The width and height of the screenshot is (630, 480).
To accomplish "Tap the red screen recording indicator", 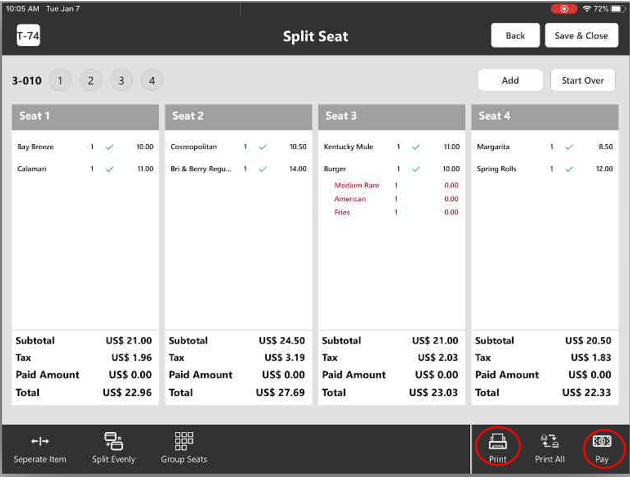I will [x=564, y=9].
